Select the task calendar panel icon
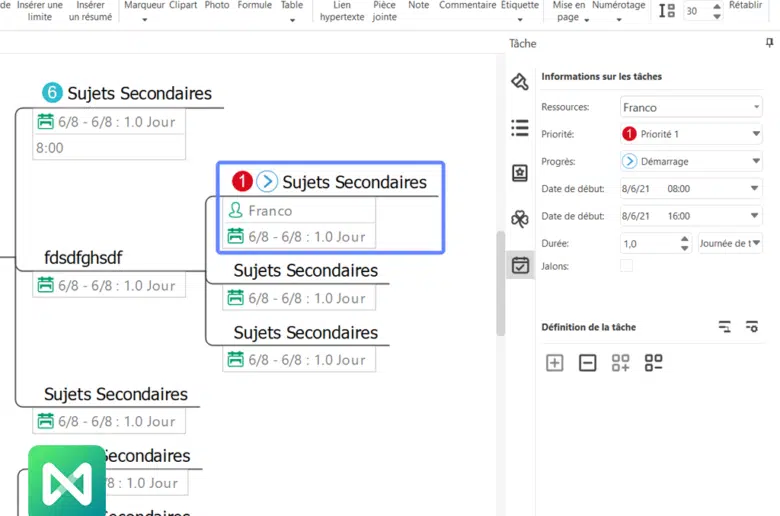The height and width of the screenshot is (516, 780). (x=519, y=265)
